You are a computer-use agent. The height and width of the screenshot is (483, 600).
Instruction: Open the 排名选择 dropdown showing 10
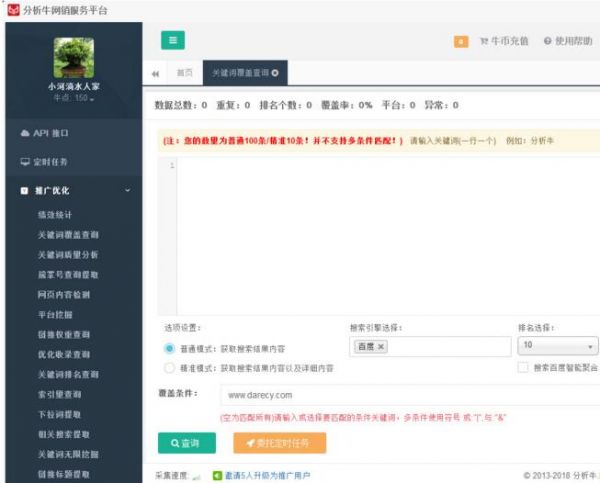pos(557,346)
